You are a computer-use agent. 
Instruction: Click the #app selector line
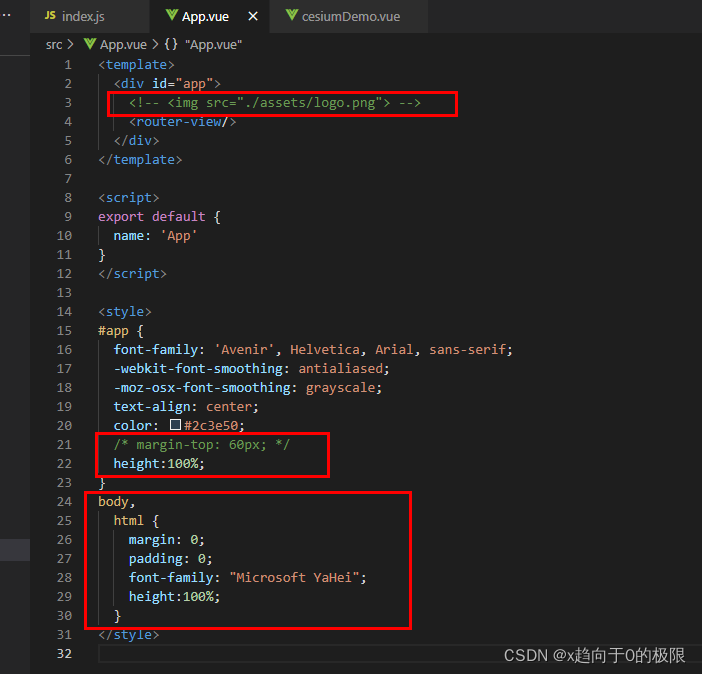click(121, 331)
